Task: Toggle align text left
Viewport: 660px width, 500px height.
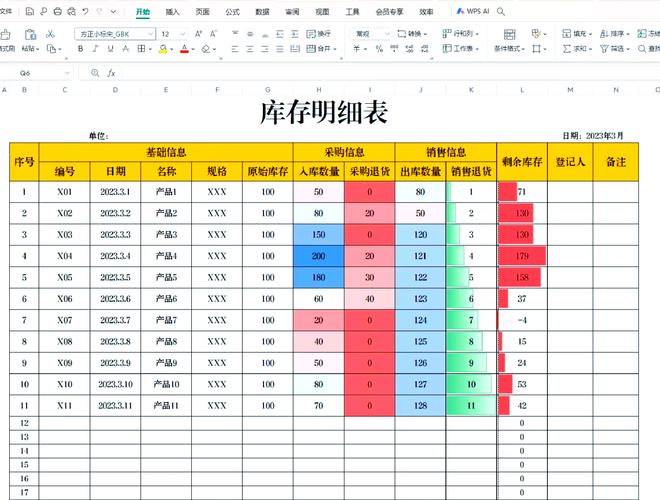Action: click(235, 49)
